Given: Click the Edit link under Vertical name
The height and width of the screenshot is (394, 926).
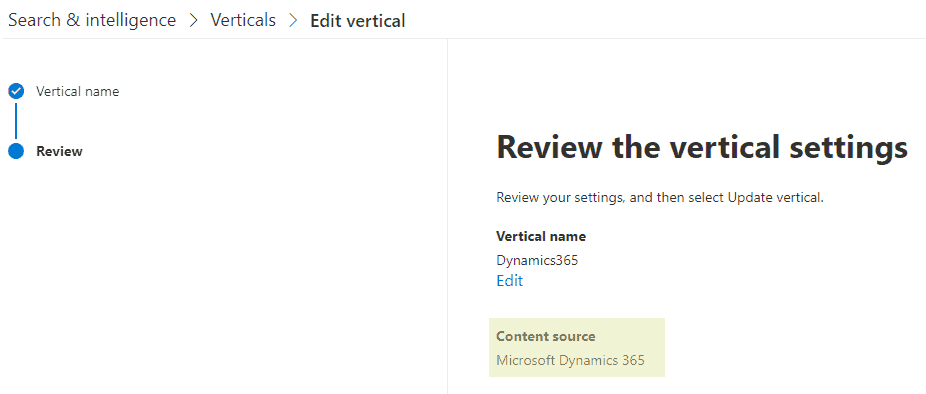Looking at the screenshot, I should tap(510, 281).
